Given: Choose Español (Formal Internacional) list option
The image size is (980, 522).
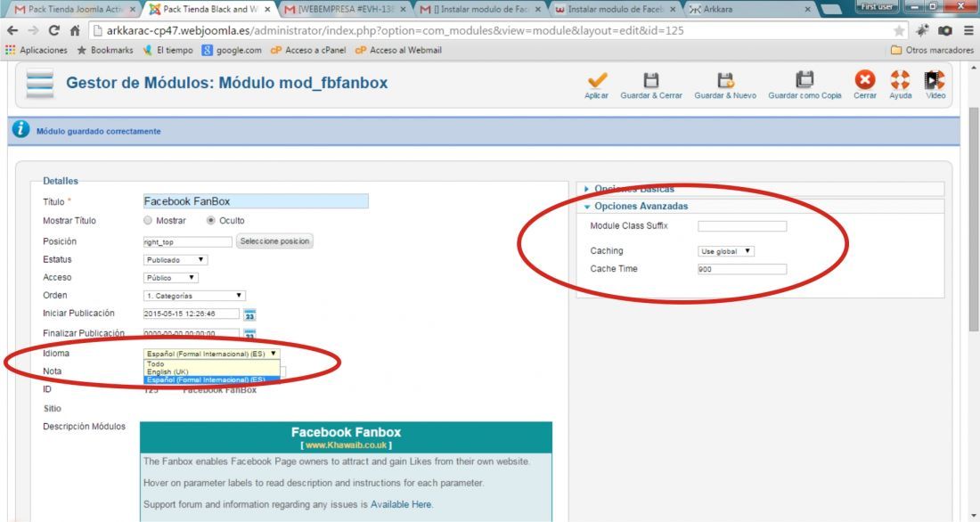Looking at the screenshot, I should (211, 379).
